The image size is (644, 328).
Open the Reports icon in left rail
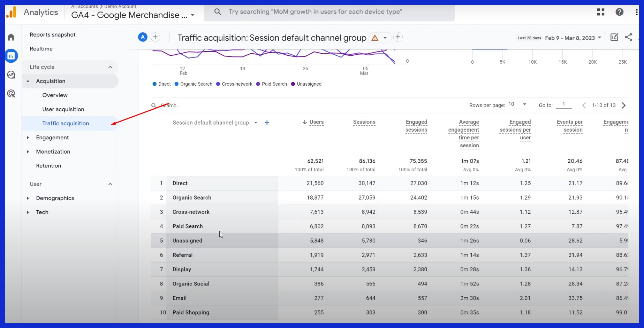point(11,56)
